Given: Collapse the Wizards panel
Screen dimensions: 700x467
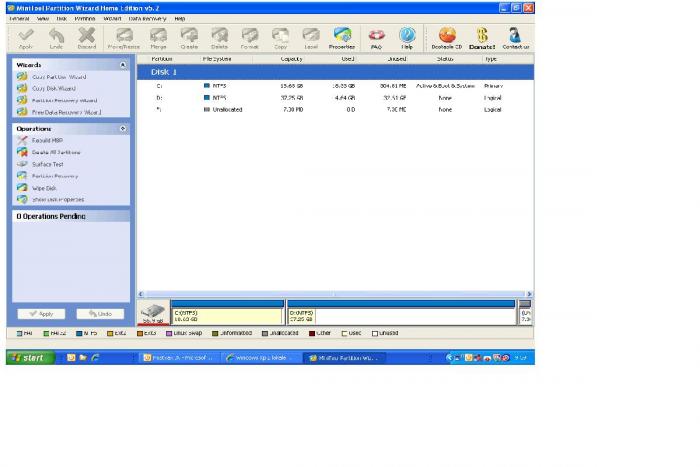Looking at the screenshot, I should click(123, 65).
